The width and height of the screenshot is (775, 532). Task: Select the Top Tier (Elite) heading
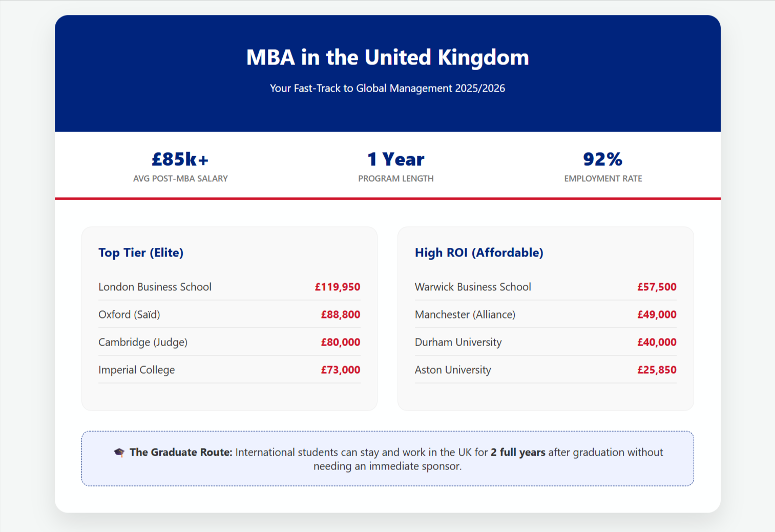[141, 252]
